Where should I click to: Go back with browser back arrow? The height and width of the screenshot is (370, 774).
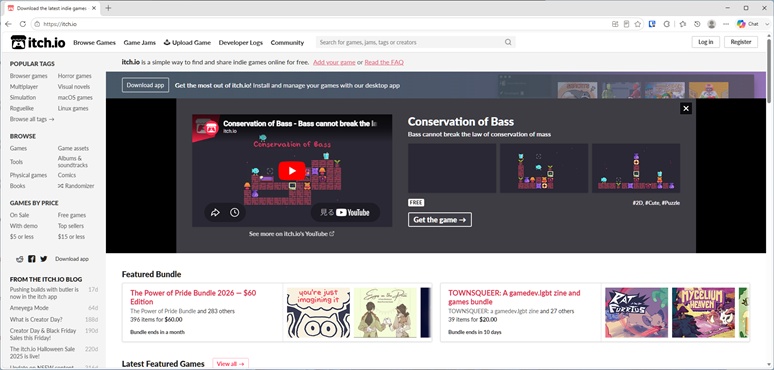8,24
